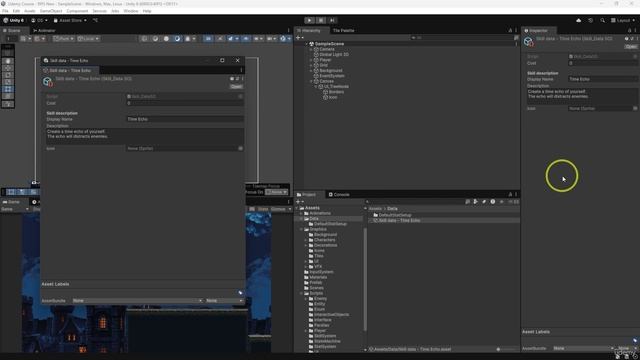Open the cloud services icon

click(x=578, y=20)
